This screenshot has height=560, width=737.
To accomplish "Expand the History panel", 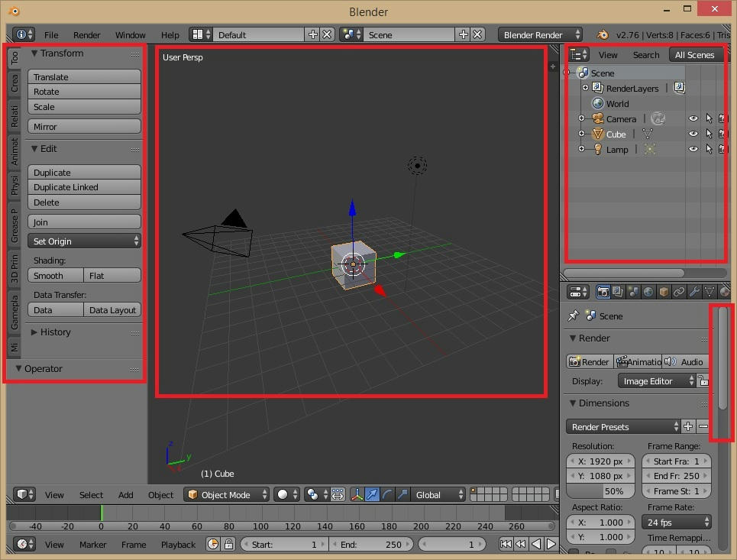I will pos(50,332).
